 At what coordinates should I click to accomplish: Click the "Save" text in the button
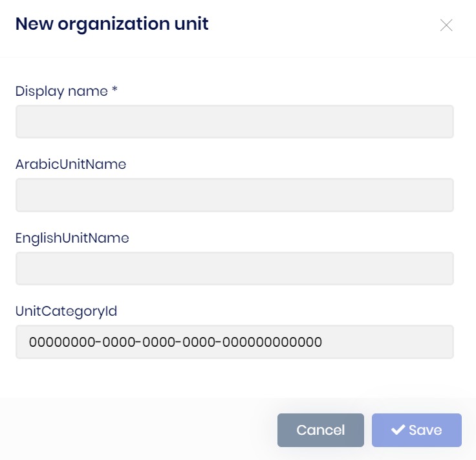click(x=425, y=430)
